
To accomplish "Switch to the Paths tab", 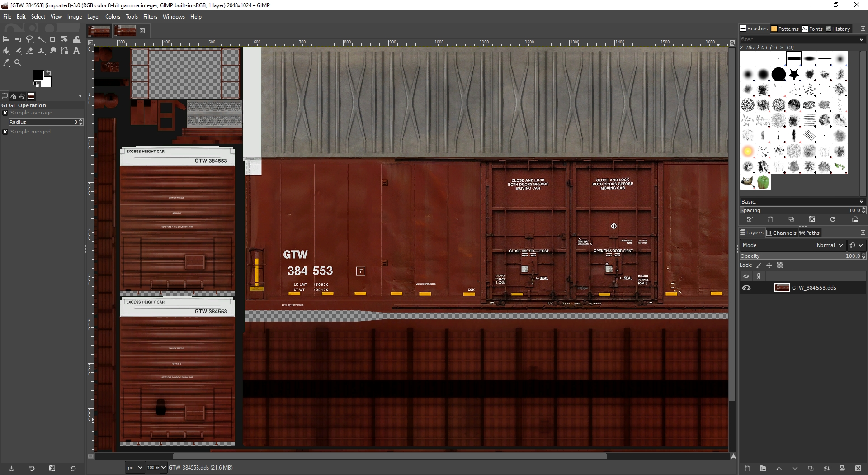I will point(809,233).
